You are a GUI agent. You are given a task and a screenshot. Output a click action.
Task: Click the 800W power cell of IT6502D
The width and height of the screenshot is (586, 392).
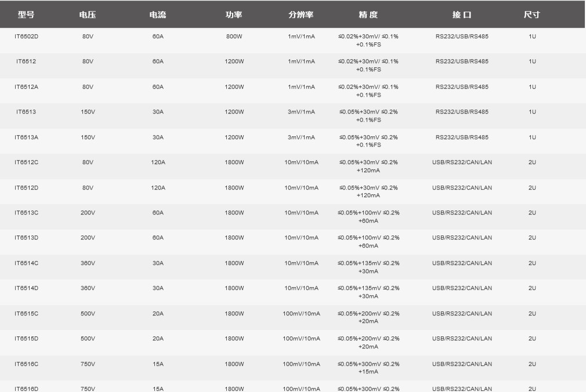[x=234, y=37]
